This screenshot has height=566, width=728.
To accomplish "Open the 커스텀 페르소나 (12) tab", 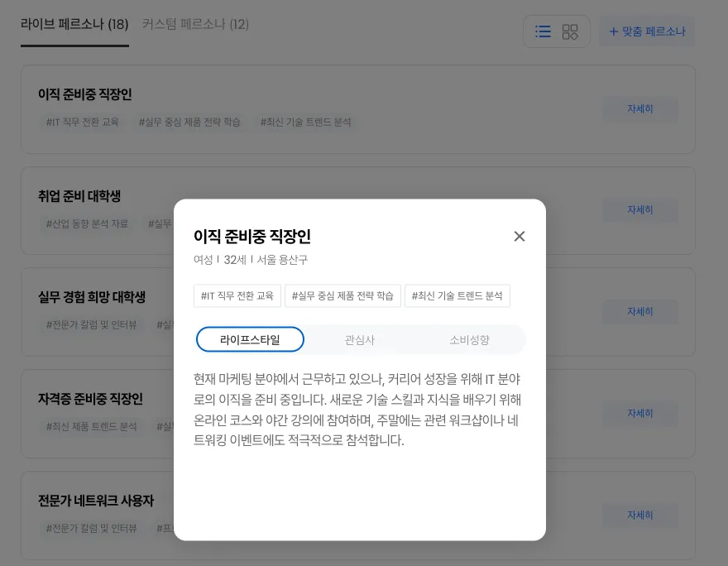I will click(195, 24).
